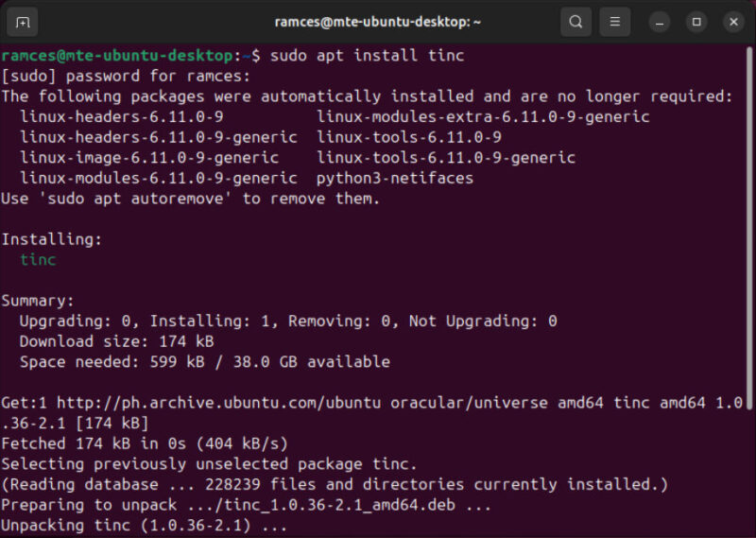
Task: Minimize the terminal window
Action: coord(659,22)
